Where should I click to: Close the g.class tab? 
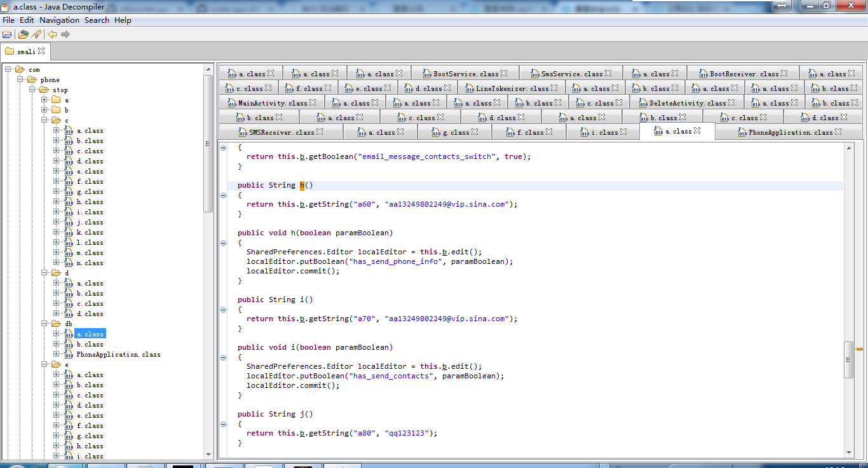click(475, 132)
